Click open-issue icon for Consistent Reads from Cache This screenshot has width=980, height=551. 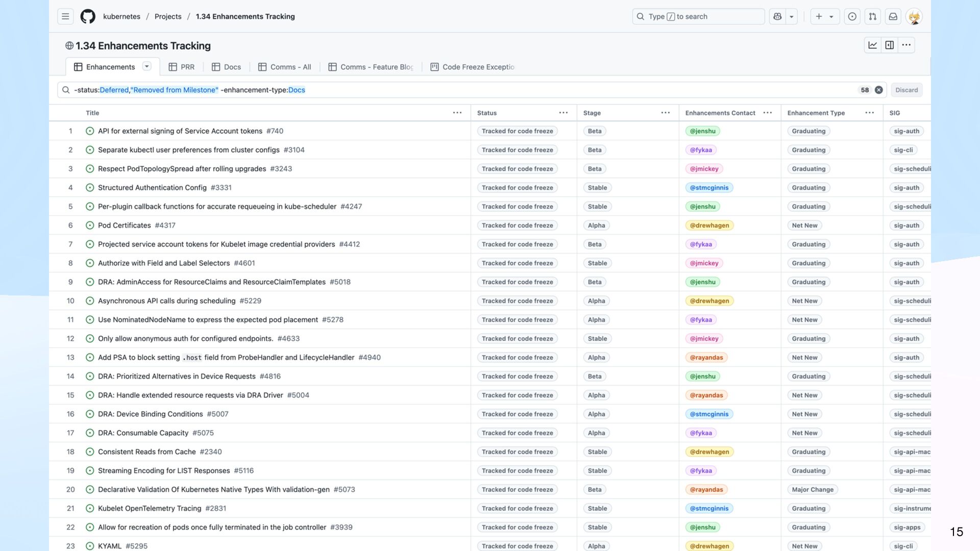coord(90,452)
